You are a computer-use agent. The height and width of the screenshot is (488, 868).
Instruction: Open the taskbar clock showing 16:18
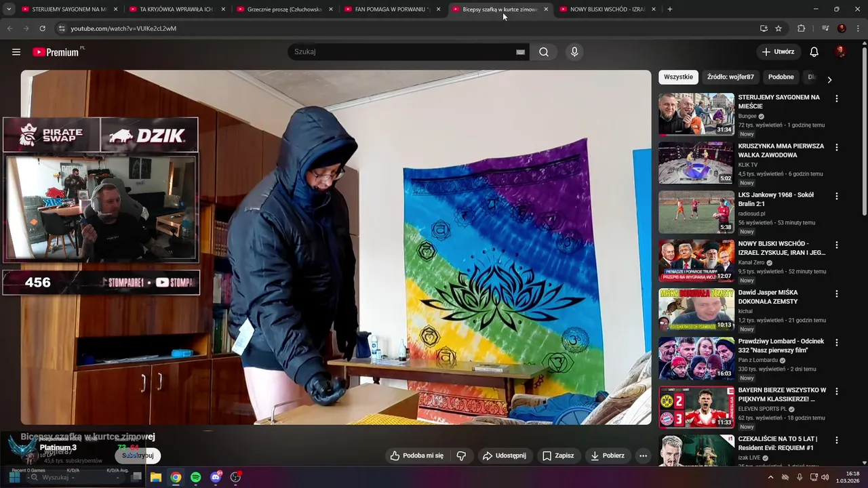(x=847, y=477)
